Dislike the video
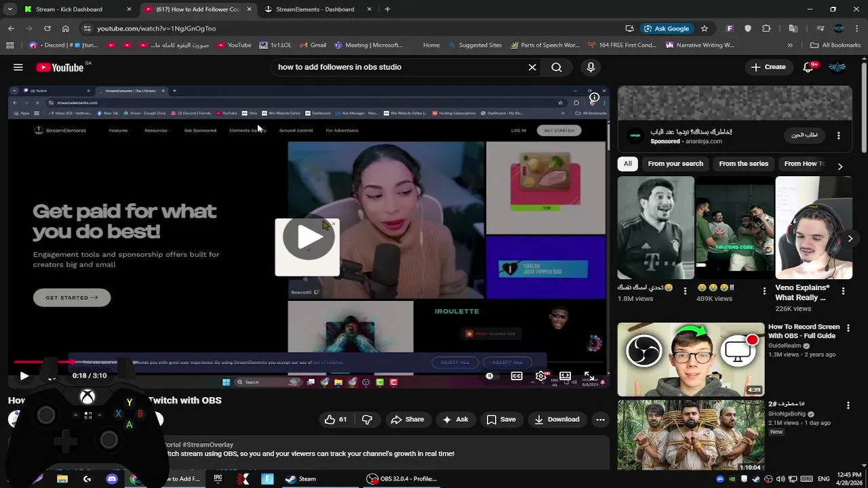 tap(367, 420)
